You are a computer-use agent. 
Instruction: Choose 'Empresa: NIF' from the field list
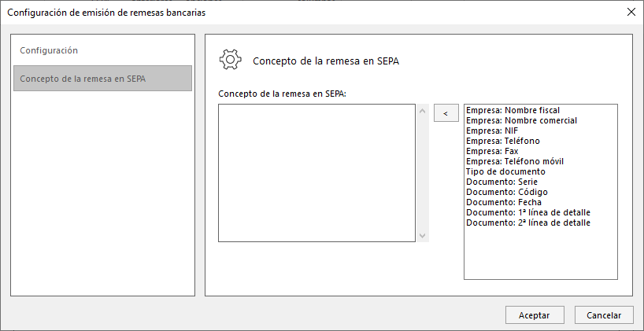[492, 131]
